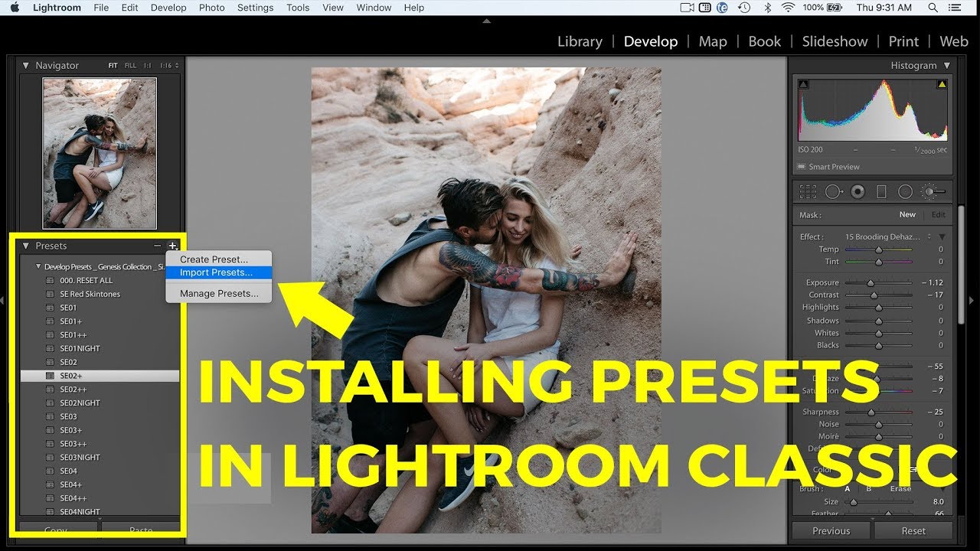This screenshot has height=551, width=980.
Task: Collapse the Navigator panel triangle
Action: 25,66
